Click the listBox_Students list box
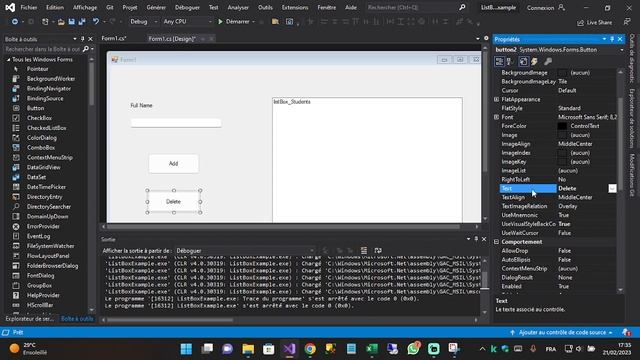 click(367, 160)
